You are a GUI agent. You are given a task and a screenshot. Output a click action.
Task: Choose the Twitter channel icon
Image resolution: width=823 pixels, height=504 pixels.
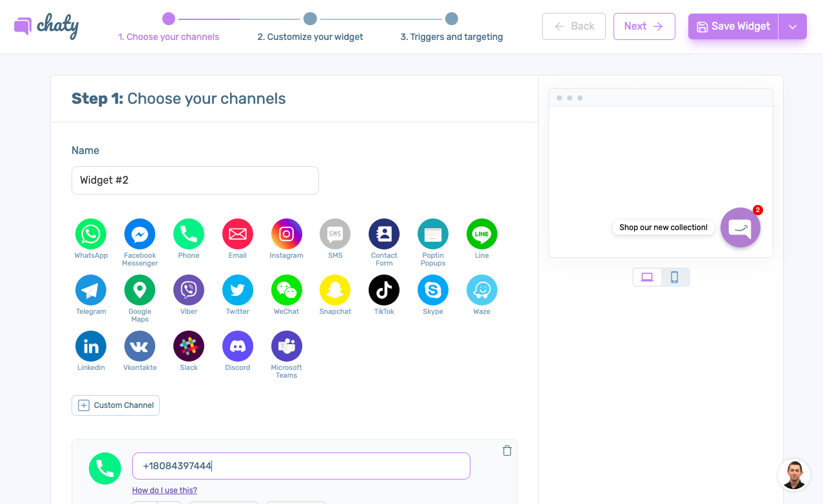(238, 290)
